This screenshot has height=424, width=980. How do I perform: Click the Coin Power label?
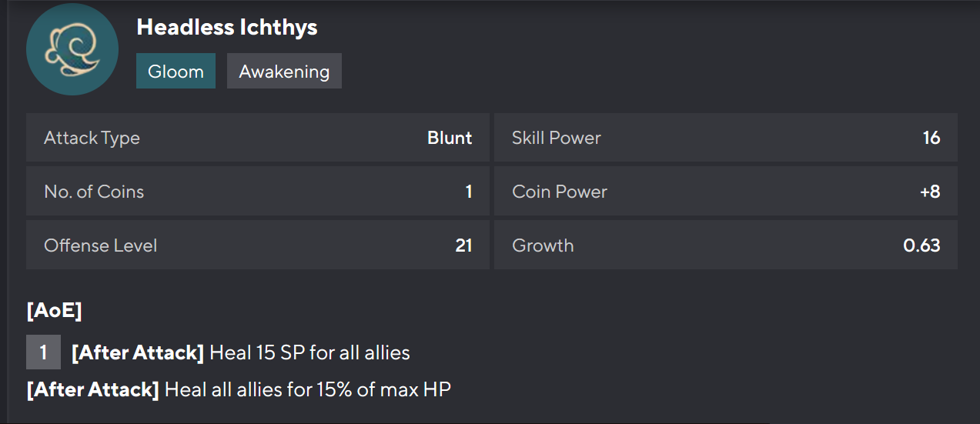pyautogui.click(x=559, y=192)
